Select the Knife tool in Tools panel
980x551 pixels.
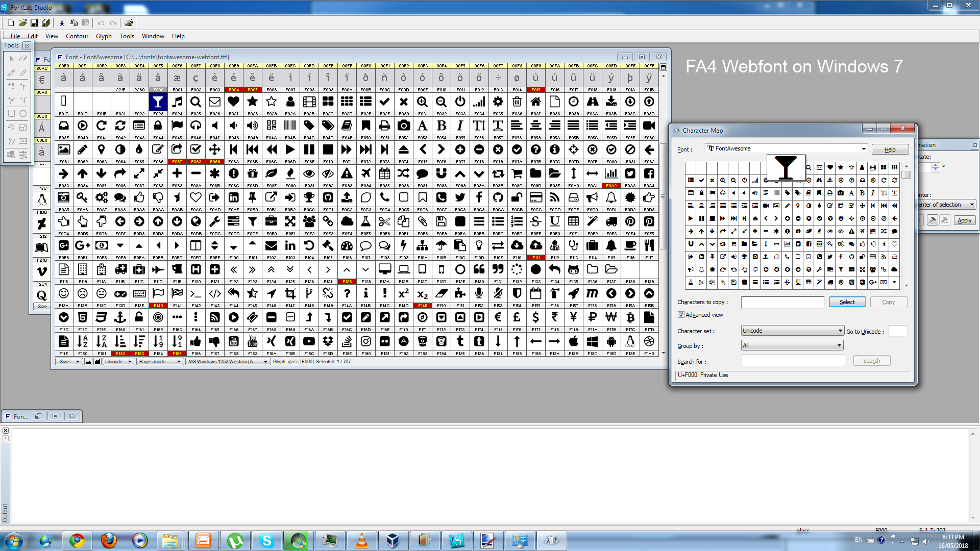[x=11, y=72]
